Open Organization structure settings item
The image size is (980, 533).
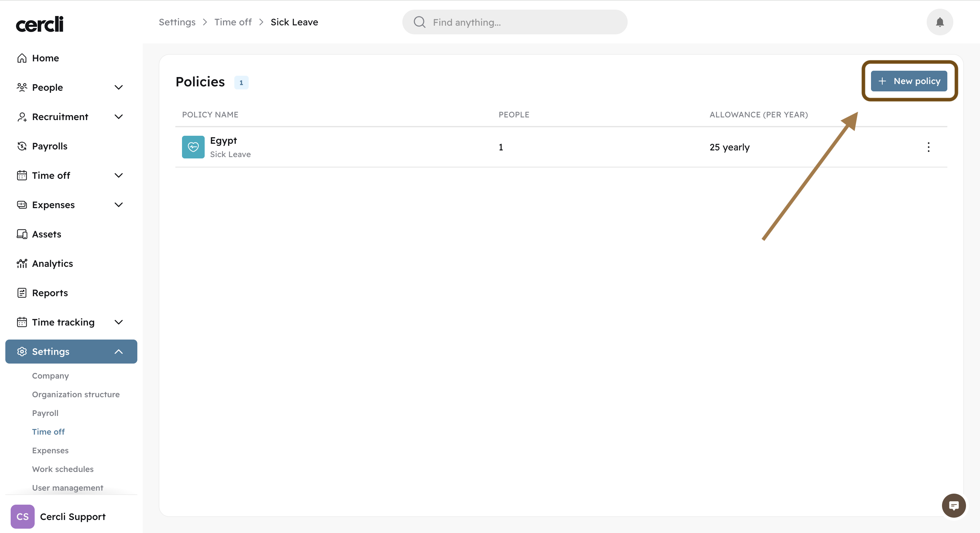click(76, 395)
